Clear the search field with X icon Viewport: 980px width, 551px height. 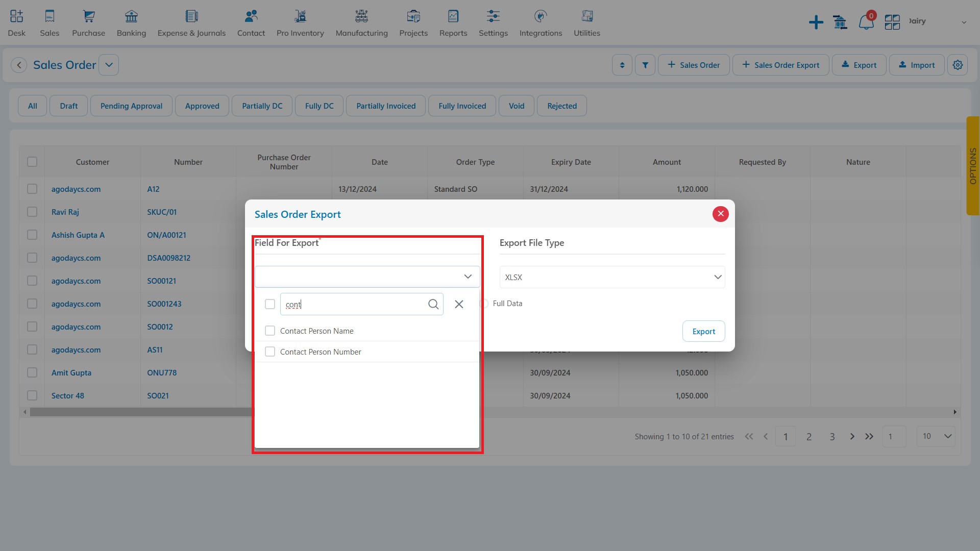click(x=458, y=304)
